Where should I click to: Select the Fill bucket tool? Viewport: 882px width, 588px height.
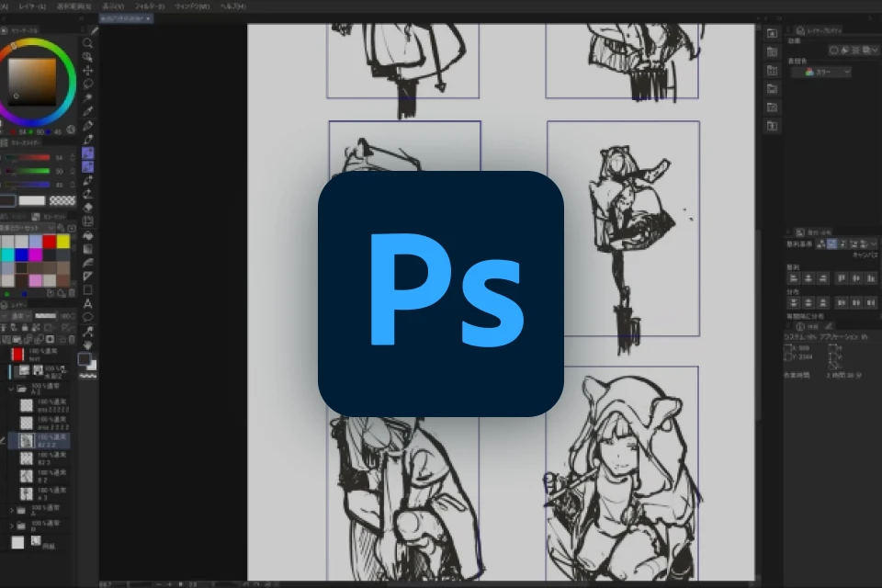(88, 235)
